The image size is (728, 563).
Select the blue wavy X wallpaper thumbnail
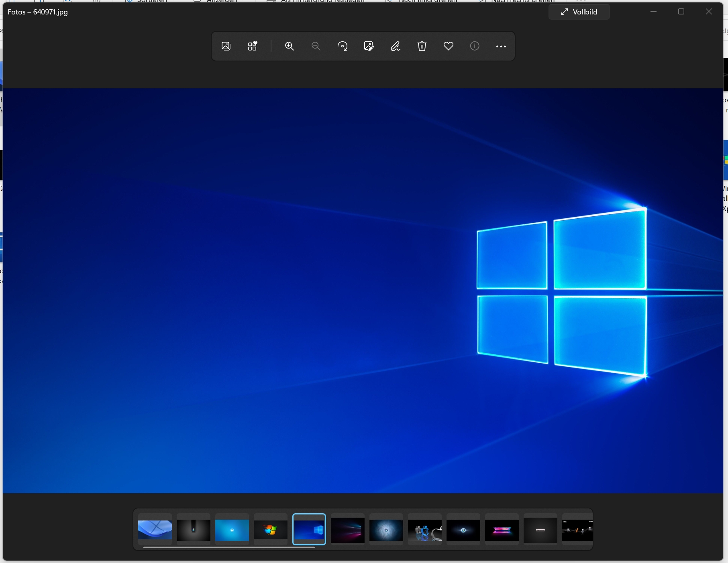(x=155, y=529)
